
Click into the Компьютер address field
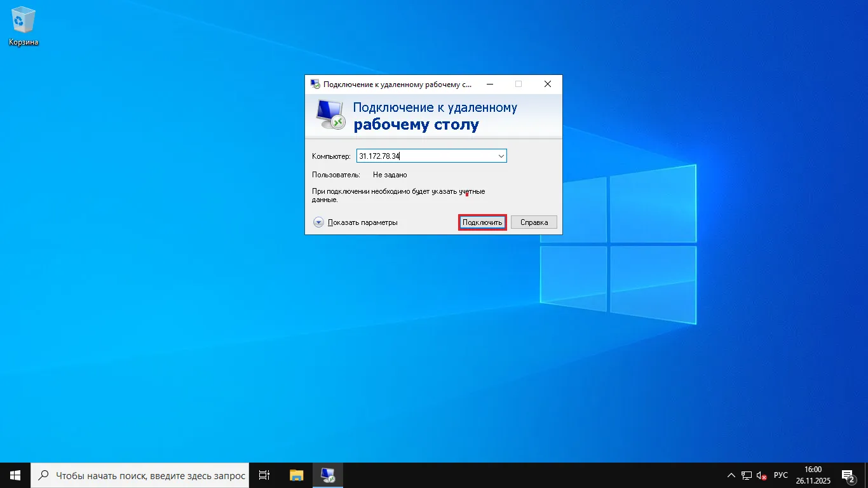coord(426,156)
